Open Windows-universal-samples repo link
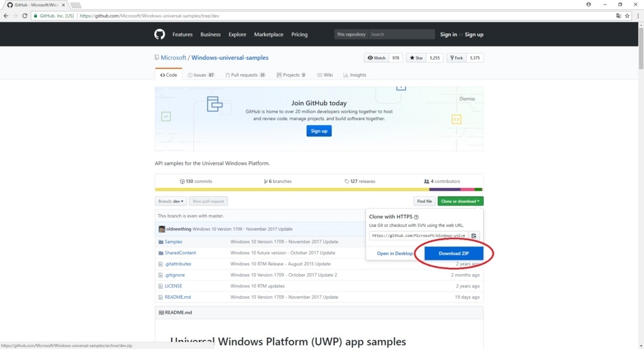 [230, 57]
